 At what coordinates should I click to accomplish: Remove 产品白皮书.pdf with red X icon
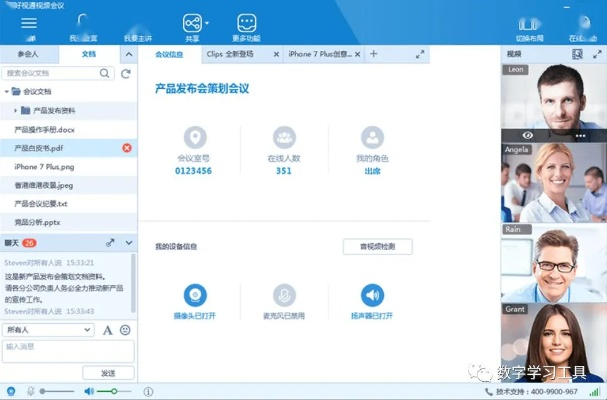pyautogui.click(x=127, y=148)
